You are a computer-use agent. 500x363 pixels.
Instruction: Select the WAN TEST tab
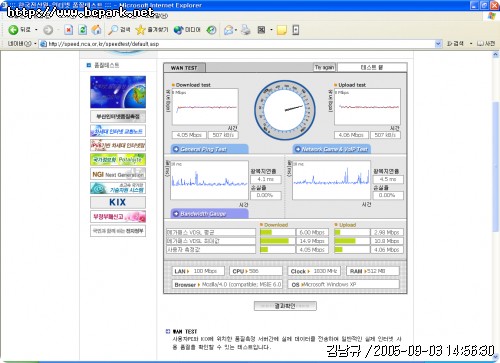pyautogui.click(x=184, y=68)
